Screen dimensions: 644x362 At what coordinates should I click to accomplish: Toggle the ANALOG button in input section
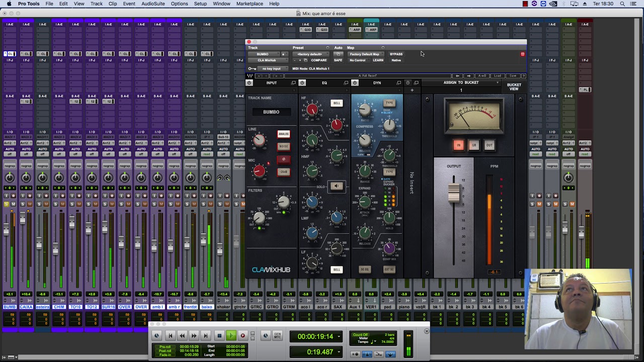tap(283, 134)
